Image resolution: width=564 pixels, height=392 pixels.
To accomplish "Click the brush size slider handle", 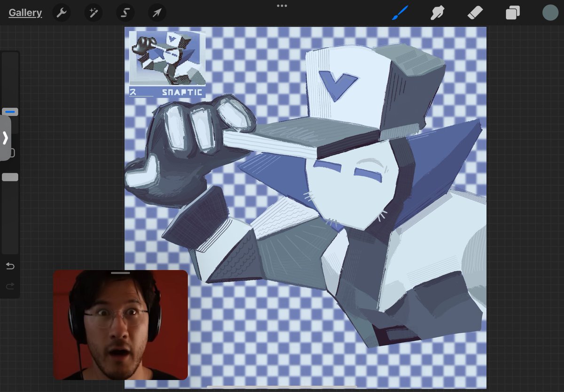I will [10, 112].
